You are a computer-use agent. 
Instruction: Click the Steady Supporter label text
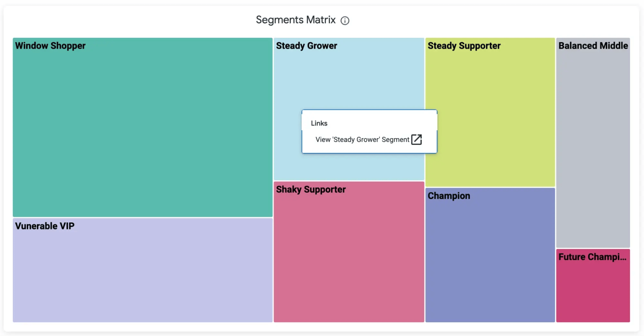click(464, 46)
